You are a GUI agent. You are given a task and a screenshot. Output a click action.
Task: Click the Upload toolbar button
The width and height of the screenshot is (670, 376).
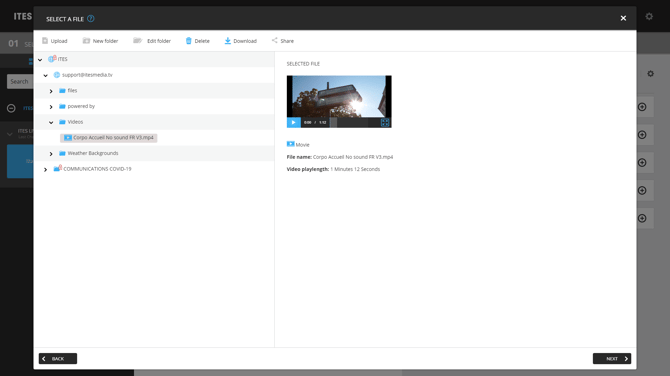pyautogui.click(x=55, y=41)
